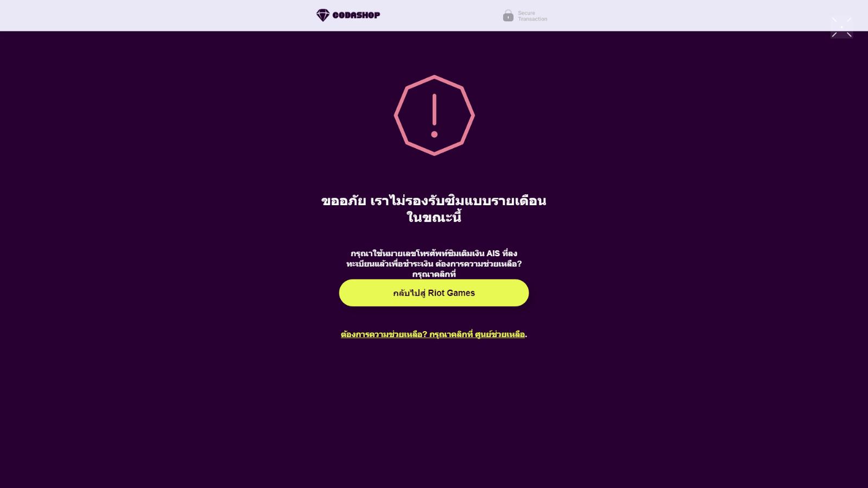Click the word Transaction in the header
Image resolution: width=868 pixels, height=488 pixels.
click(x=533, y=19)
